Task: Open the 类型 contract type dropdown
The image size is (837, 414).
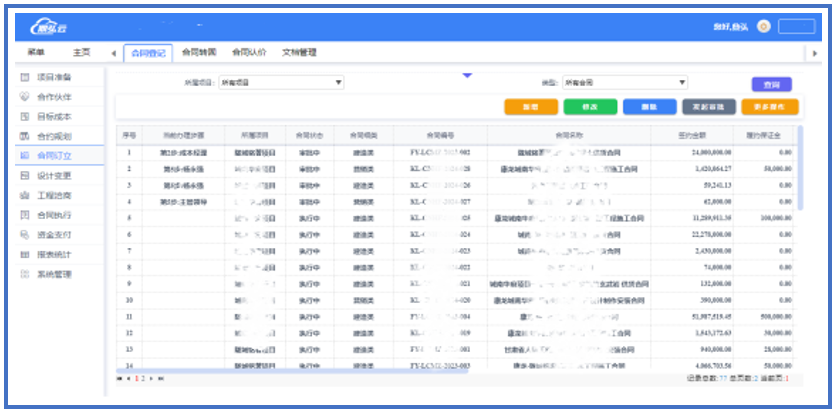Action: pyautogui.click(x=624, y=83)
